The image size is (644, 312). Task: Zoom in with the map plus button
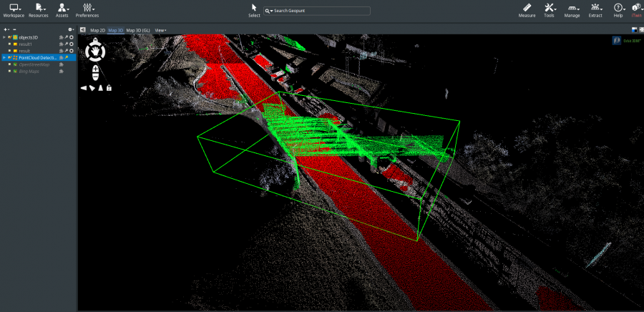(x=96, y=68)
